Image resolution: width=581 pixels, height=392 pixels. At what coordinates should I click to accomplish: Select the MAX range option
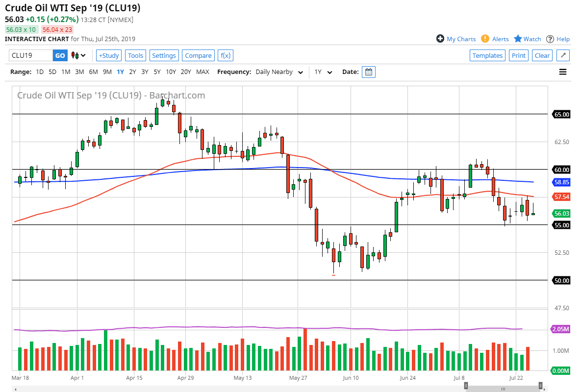coord(202,72)
